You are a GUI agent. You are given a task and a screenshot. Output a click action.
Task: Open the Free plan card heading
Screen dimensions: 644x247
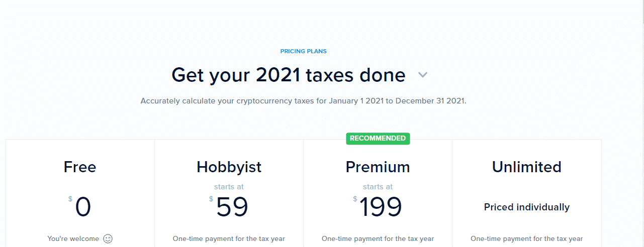pos(80,167)
